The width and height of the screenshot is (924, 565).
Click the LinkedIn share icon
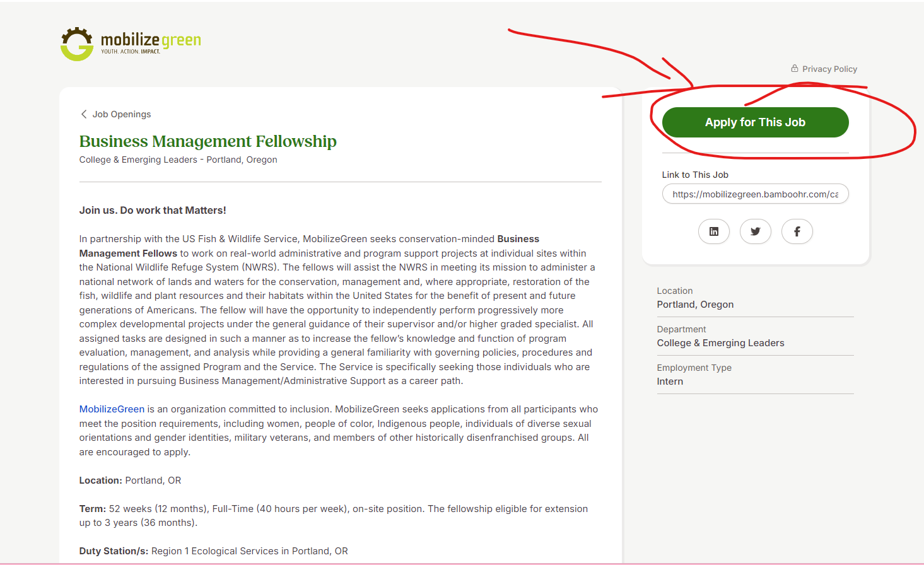[713, 231]
